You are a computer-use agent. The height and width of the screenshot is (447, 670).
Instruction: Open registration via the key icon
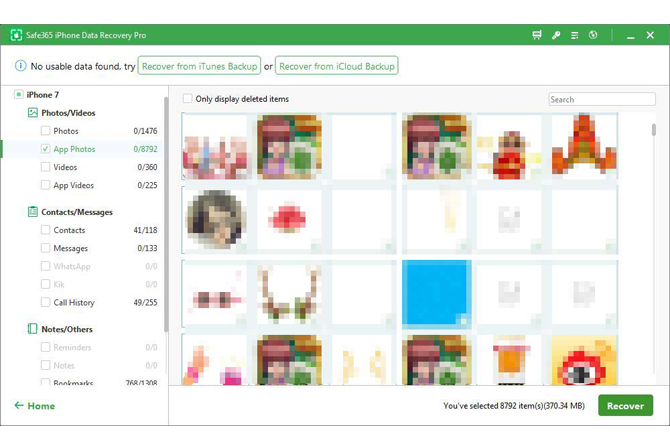click(556, 36)
